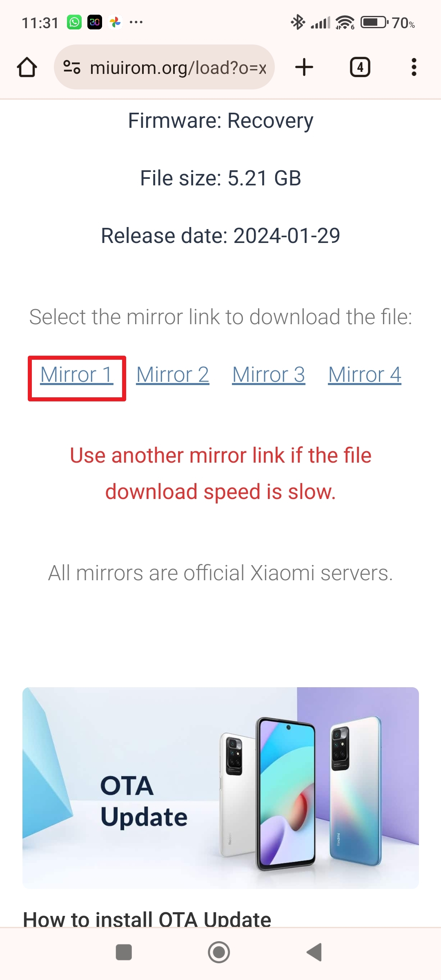Tap the browser home icon
Image resolution: width=441 pixels, height=980 pixels.
click(27, 67)
